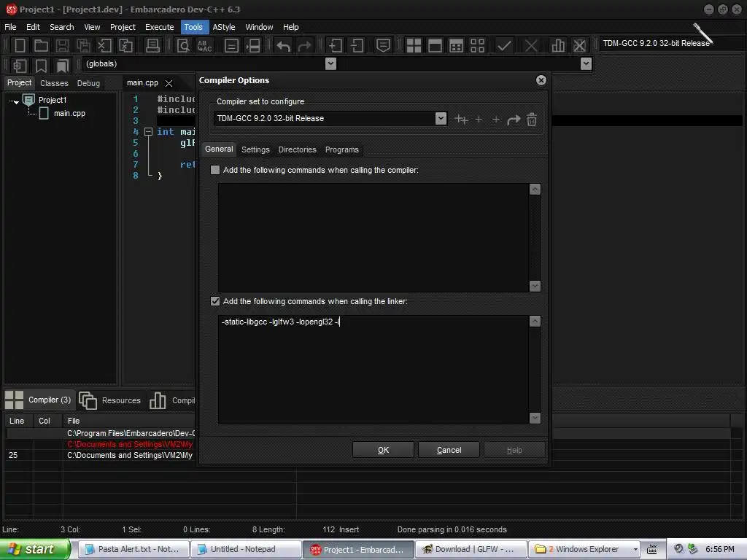Click the Close All files toolbar icon
Image resolution: width=747 pixels, height=560 pixels.
pos(125,46)
